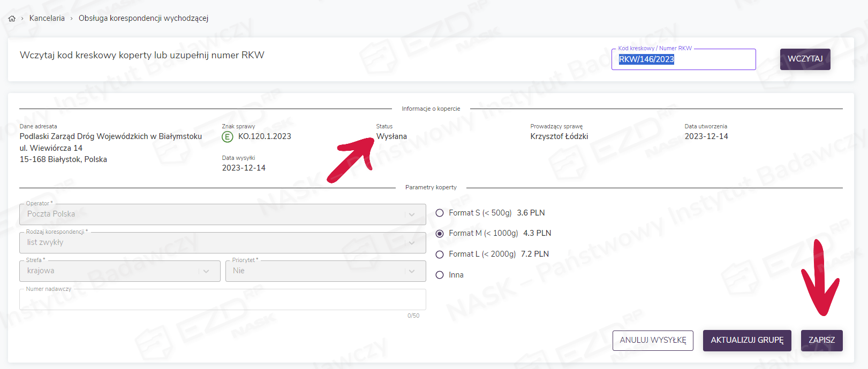Open Kancelaria breadcrumb link
This screenshot has width=868, height=369.
(x=47, y=18)
